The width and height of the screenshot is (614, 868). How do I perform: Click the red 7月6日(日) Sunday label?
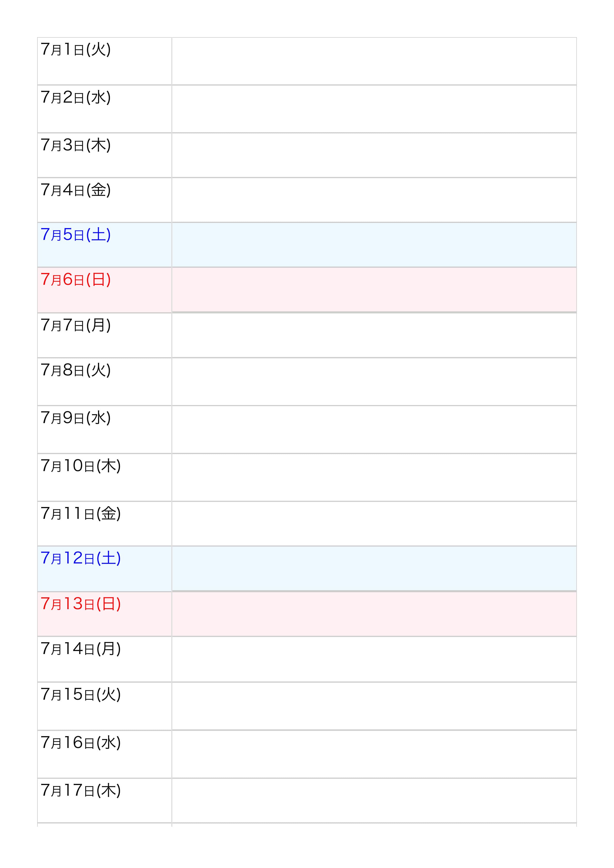pyautogui.click(x=76, y=280)
